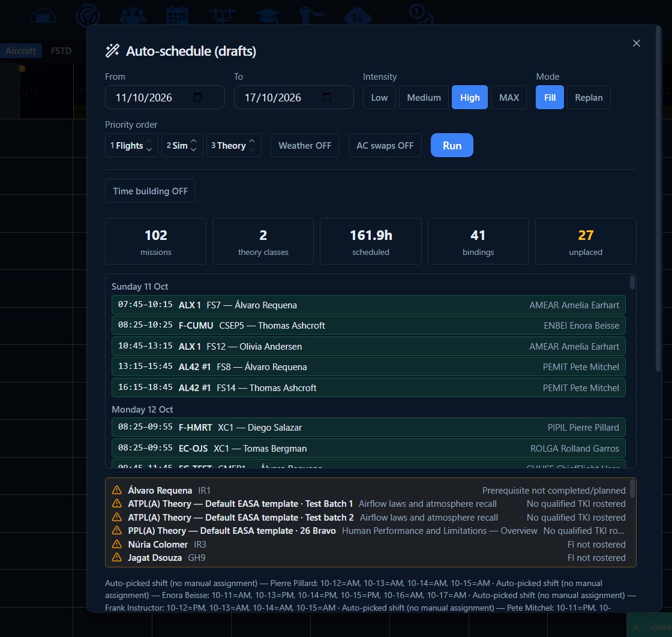This screenshot has width=672, height=637.
Task: Move Sim priority up with arrow
Action: point(194,141)
